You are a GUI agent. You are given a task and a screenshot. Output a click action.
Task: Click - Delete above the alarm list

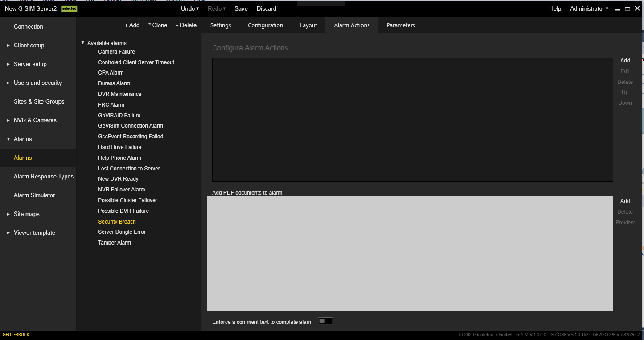click(186, 25)
